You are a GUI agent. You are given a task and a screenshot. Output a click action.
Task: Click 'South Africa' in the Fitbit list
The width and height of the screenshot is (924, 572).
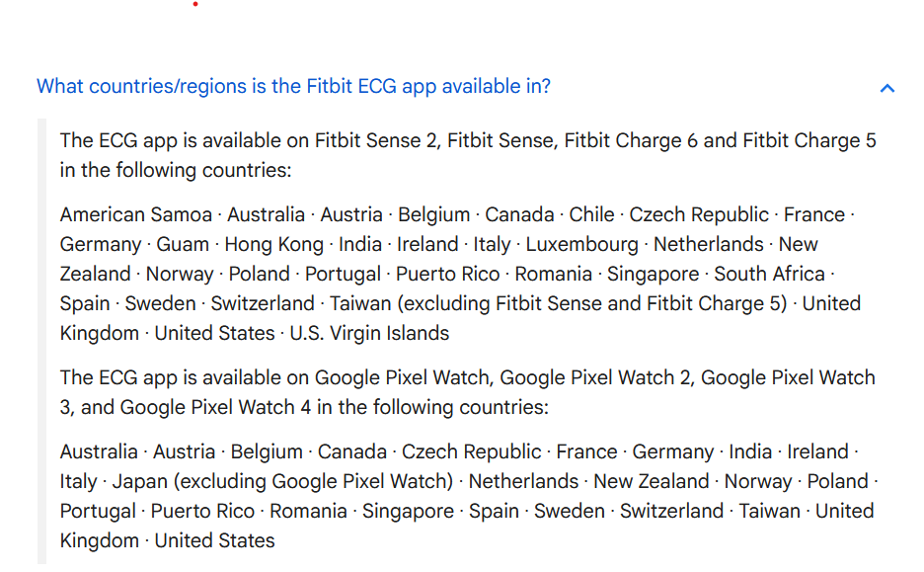[770, 274]
